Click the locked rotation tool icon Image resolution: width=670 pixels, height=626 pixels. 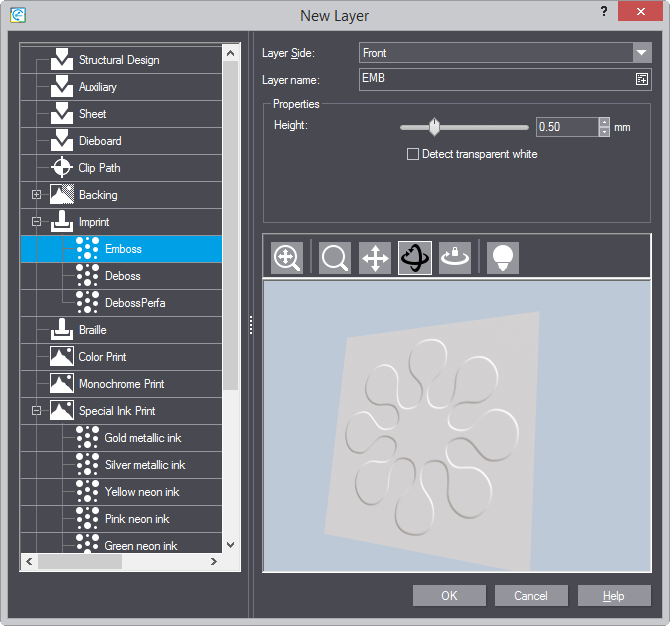[x=455, y=258]
